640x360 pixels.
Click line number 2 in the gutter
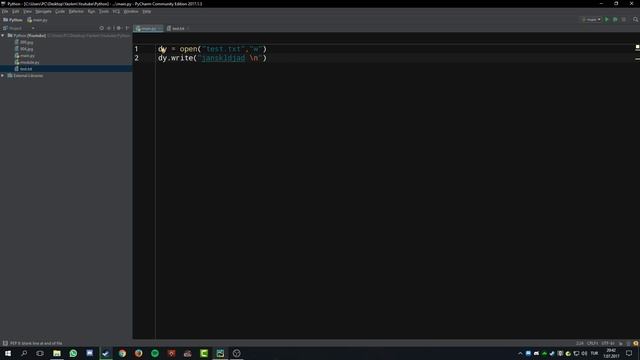136,58
